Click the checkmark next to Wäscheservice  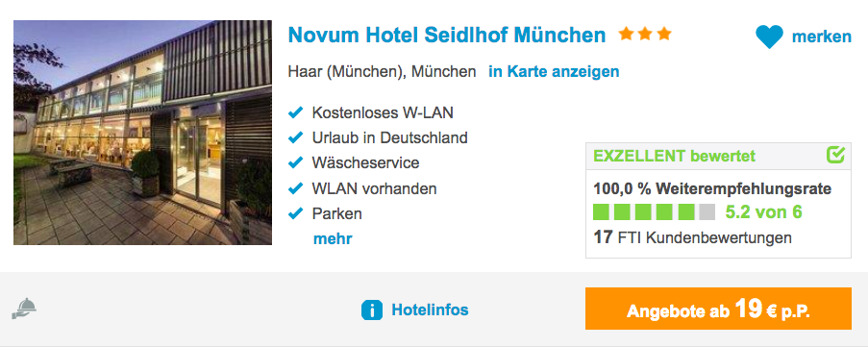(x=296, y=163)
